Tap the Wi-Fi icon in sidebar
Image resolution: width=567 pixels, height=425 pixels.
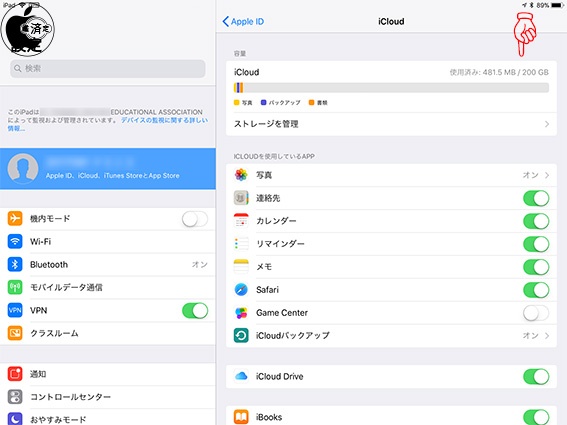(x=15, y=241)
